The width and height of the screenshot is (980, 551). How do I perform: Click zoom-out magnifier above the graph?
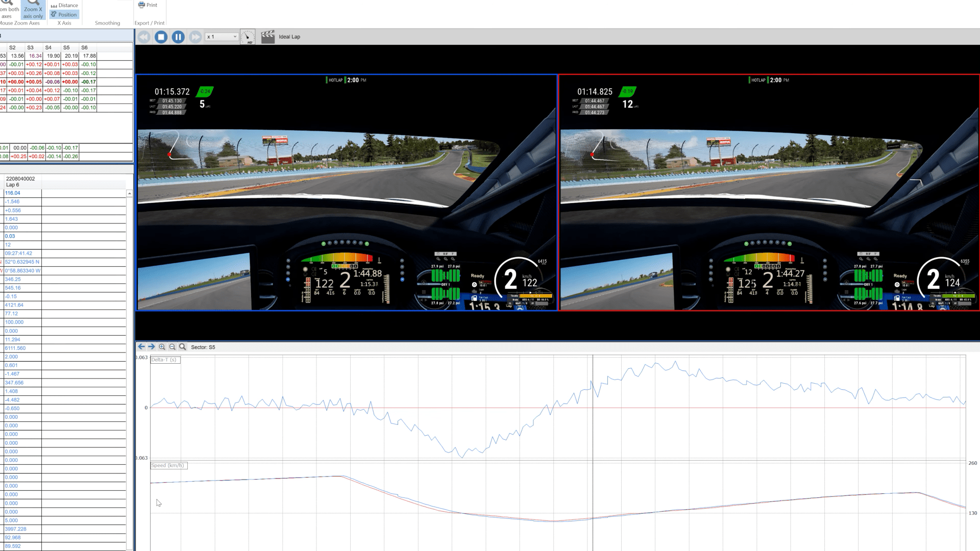pyautogui.click(x=172, y=346)
